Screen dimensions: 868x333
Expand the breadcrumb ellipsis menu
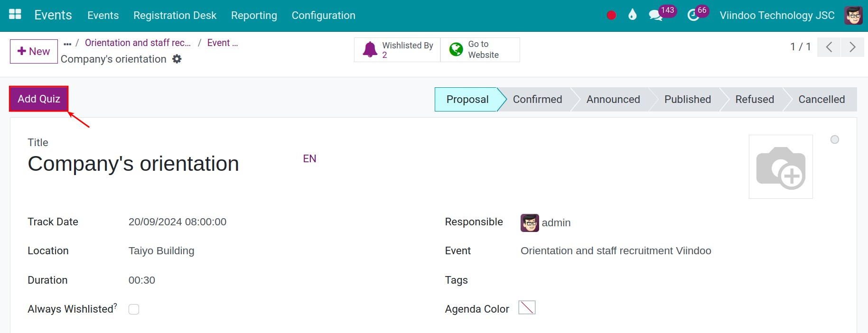point(67,44)
